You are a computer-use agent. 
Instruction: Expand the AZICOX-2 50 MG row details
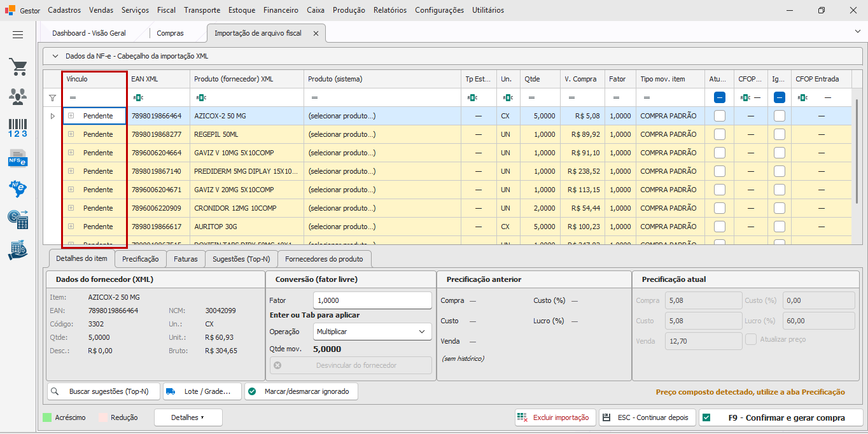tap(71, 116)
